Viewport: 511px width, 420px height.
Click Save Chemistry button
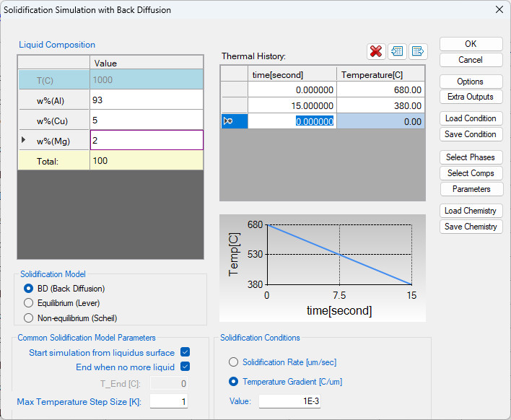coord(471,227)
